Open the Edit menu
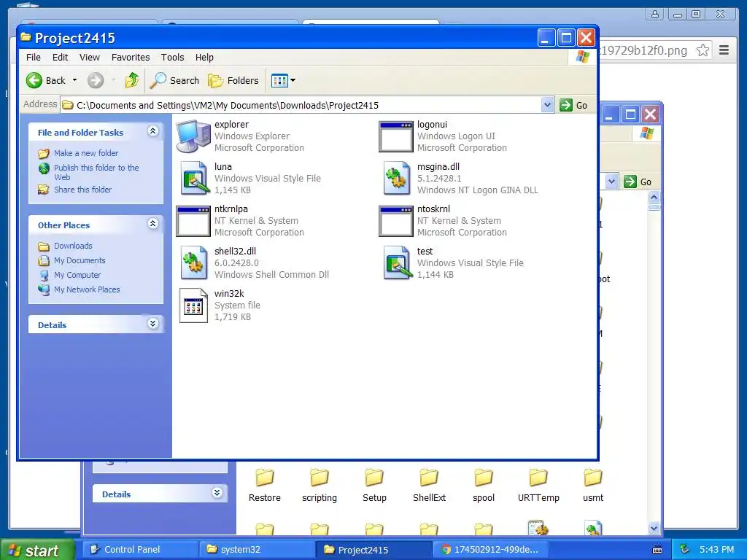The image size is (747, 560). click(x=60, y=57)
